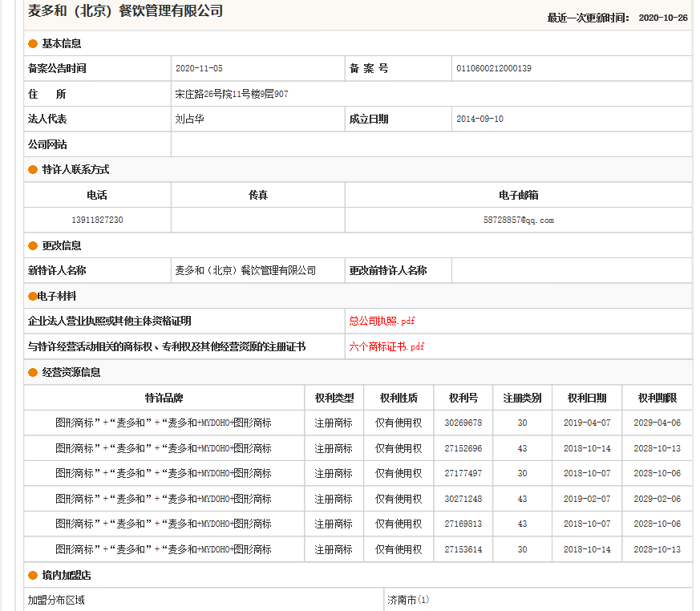700x611 pixels.
Task: Click the orange bullet beside 基本信息
Action: [33, 43]
